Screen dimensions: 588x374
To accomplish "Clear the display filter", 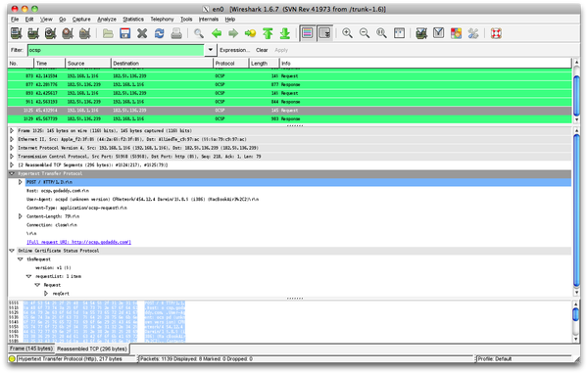I will point(262,50).
